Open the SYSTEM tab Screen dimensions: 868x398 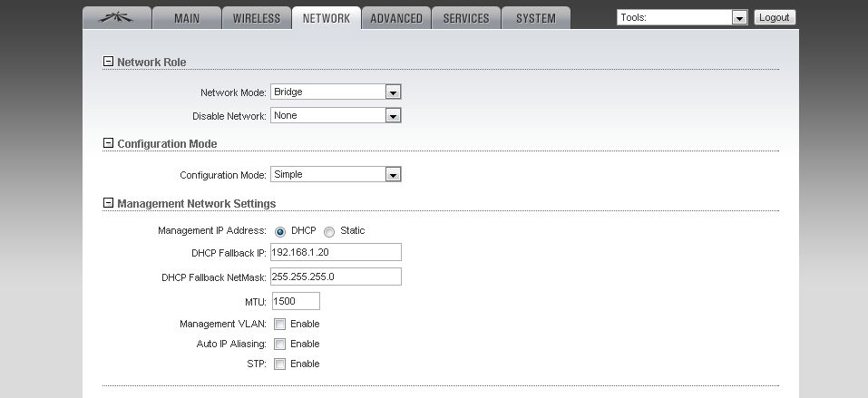click(x=535, y=18)
